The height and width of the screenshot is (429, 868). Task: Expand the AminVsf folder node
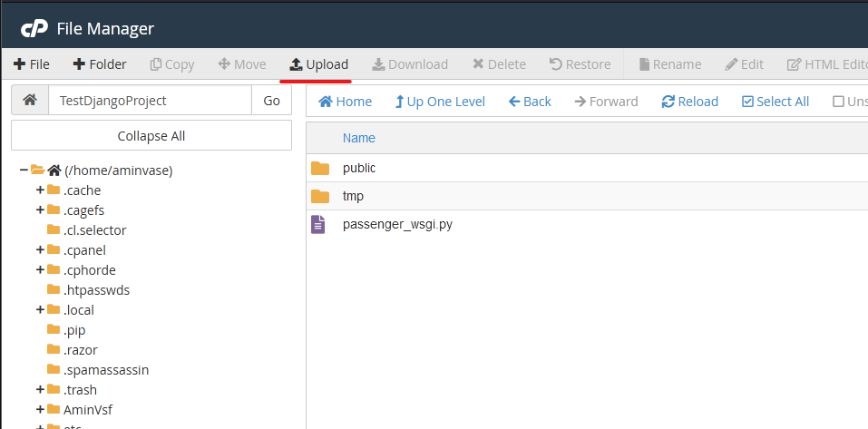pos(40,410)
